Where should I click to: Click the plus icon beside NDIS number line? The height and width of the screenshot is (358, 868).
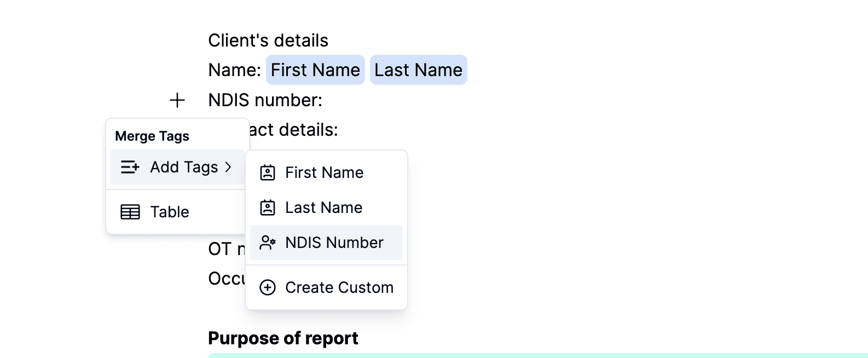click(177, 100)
